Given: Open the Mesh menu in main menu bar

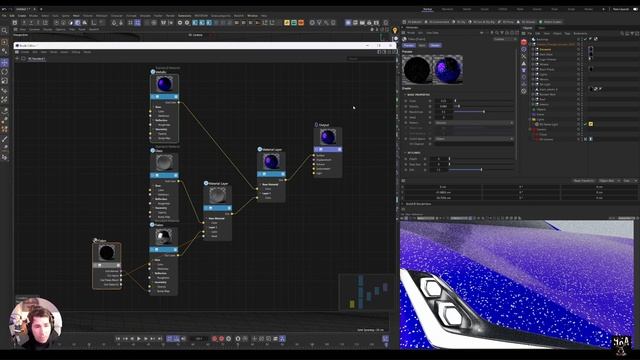Looking at the screenshot, I should pos(76,16).
